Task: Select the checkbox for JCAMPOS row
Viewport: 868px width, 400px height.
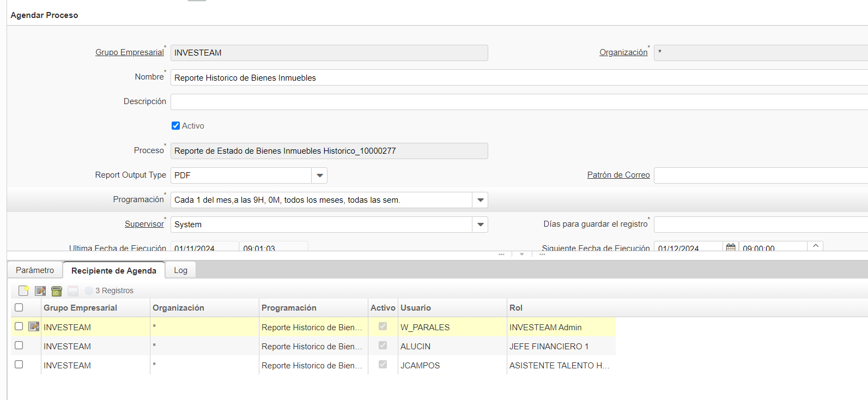Action: (x=19, y=365)
